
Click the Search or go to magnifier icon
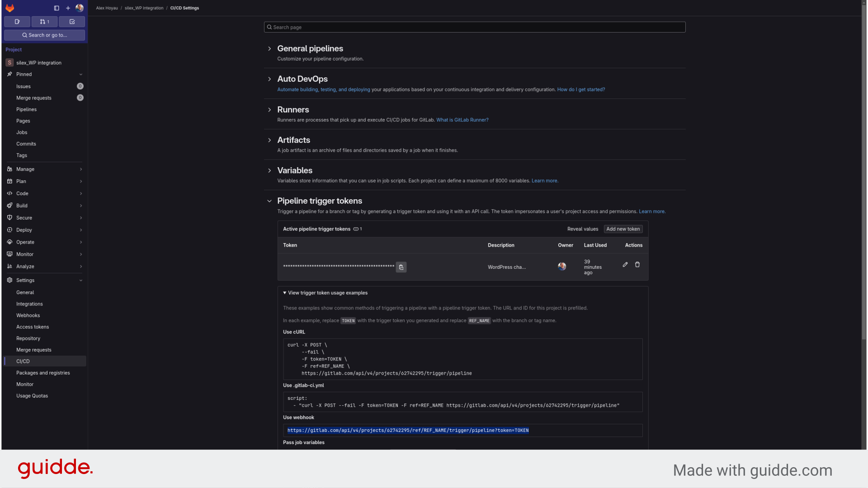(24, 35)
